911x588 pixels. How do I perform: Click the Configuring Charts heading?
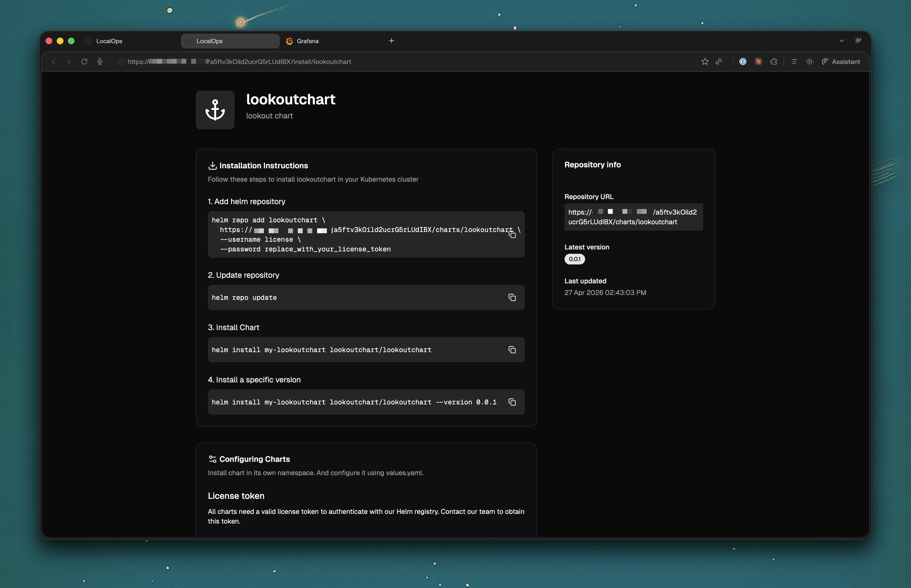(x=254, y=459)
